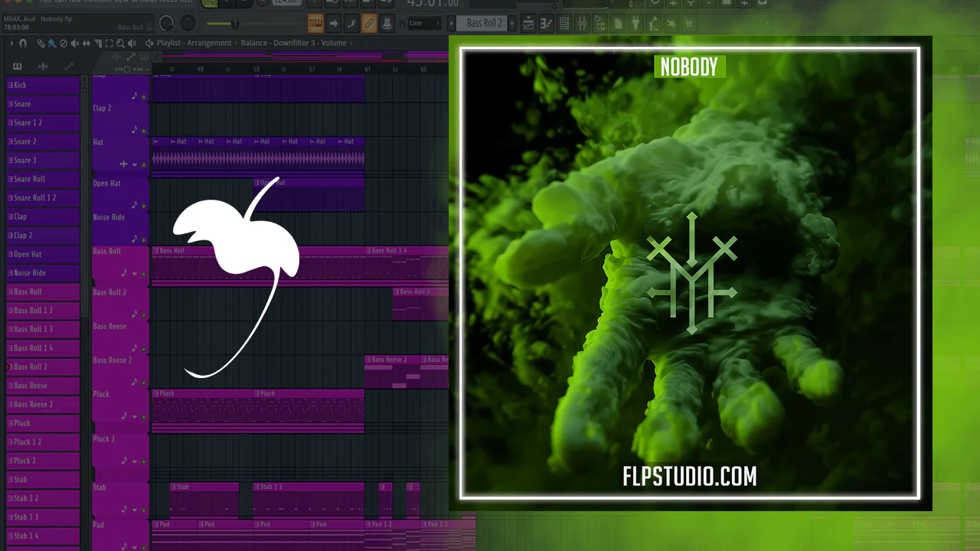The height and width of the screenshot is (551, 980).
Task: Mute the Noise Ride track
Action: point(143,240)
